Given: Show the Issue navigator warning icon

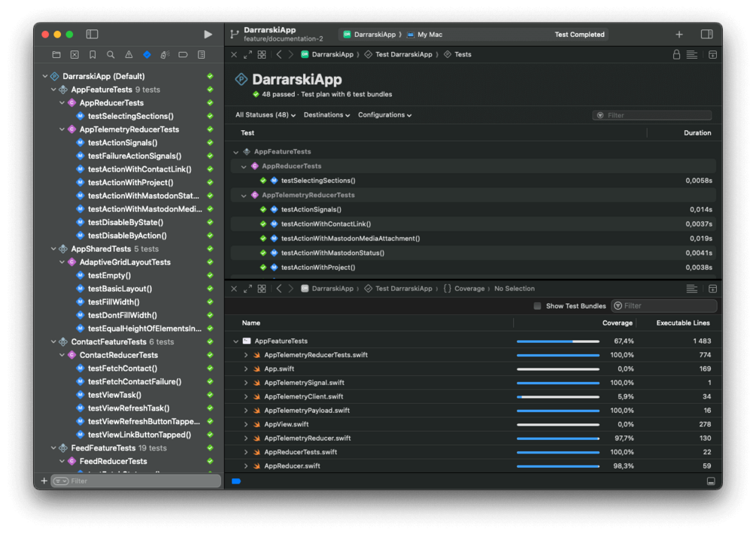Looking at the screenshot, I should tap(129, 54).
